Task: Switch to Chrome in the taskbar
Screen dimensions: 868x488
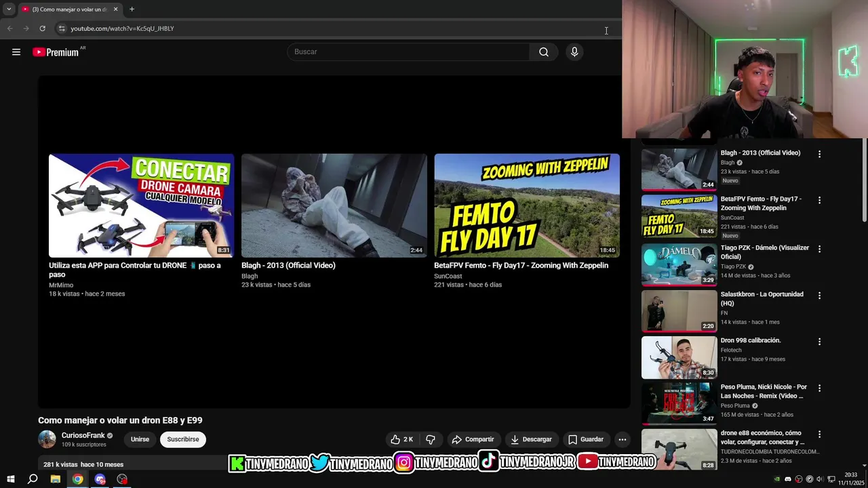Action: [x=78, y=479]
